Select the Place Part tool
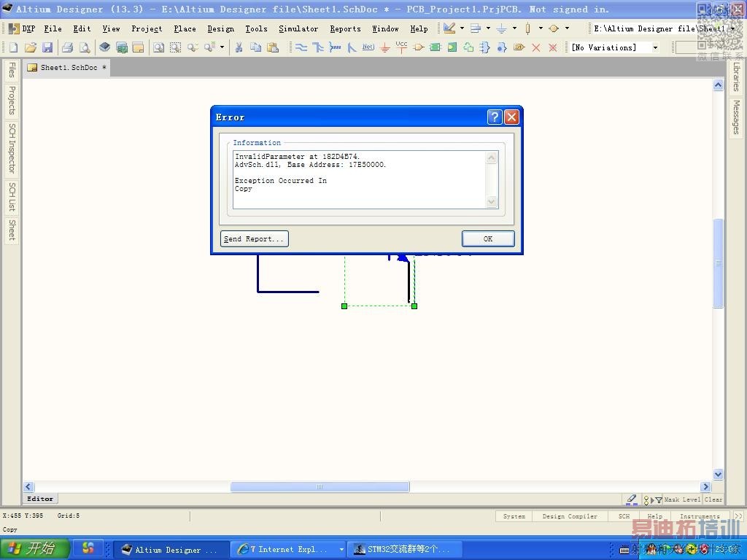This screenshot has height=560, width=747. (418, 47)
